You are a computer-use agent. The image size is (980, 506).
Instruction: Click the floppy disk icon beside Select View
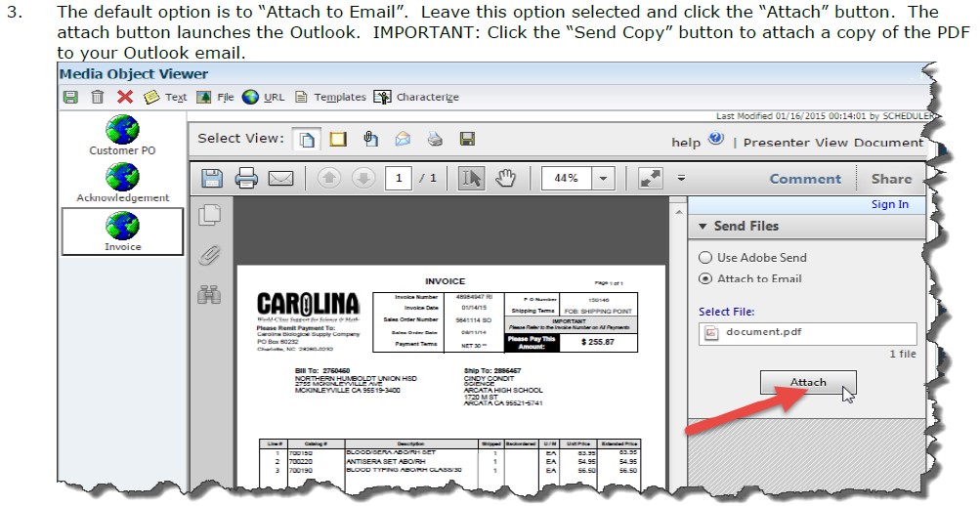pyautogui.click(x=467, y=139)
